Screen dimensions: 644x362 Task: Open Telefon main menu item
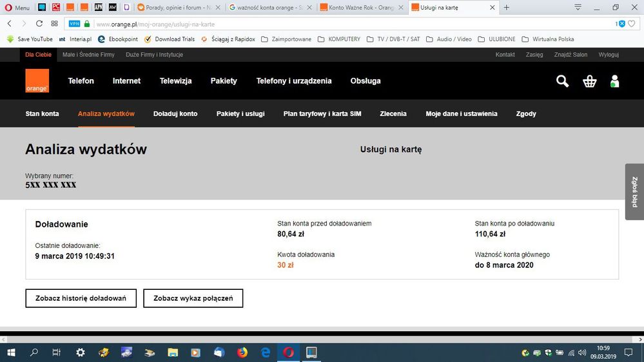tap(81, 81)
